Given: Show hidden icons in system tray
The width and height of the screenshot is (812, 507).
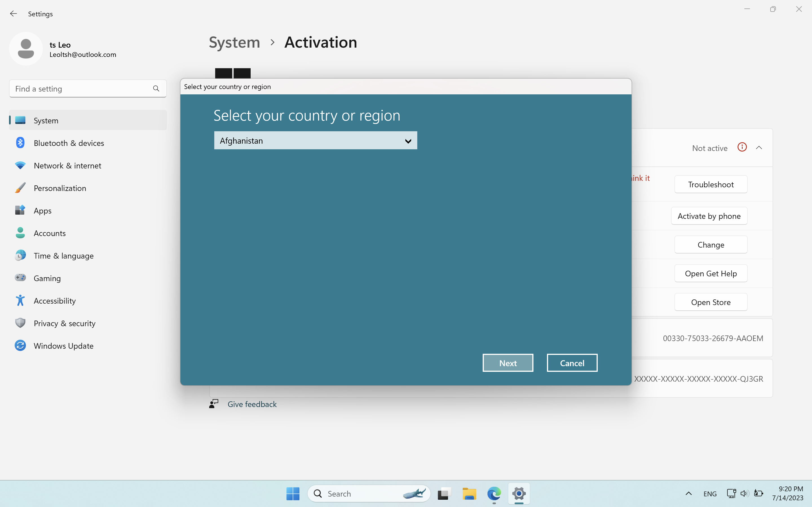Looking at the screenshot, I should click(688, 493).
